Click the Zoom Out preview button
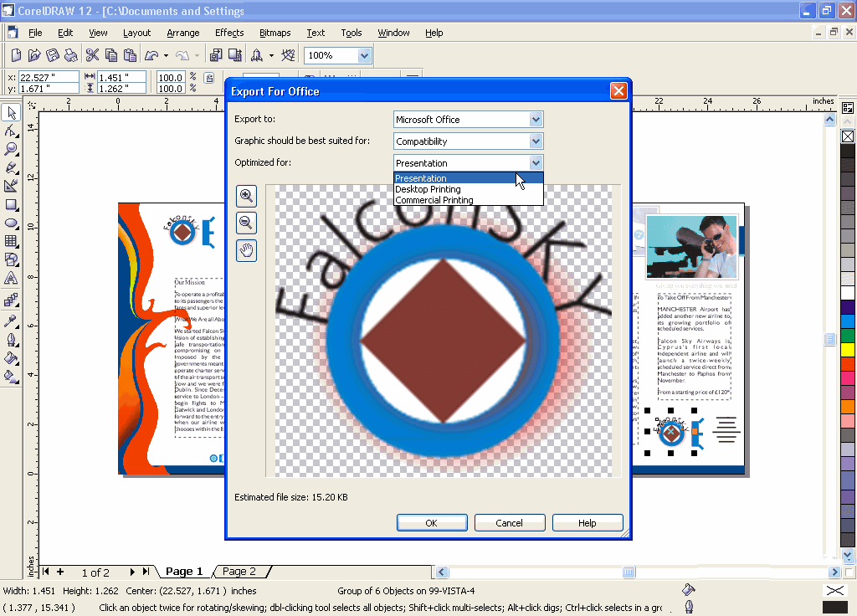 [247, 223]
